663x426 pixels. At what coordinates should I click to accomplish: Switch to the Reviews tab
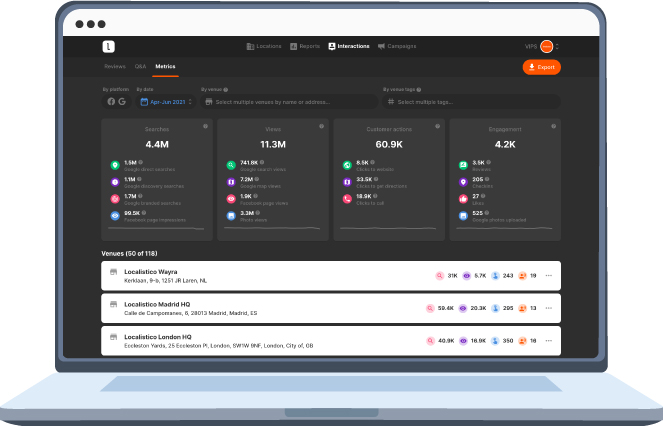(115, 67)
